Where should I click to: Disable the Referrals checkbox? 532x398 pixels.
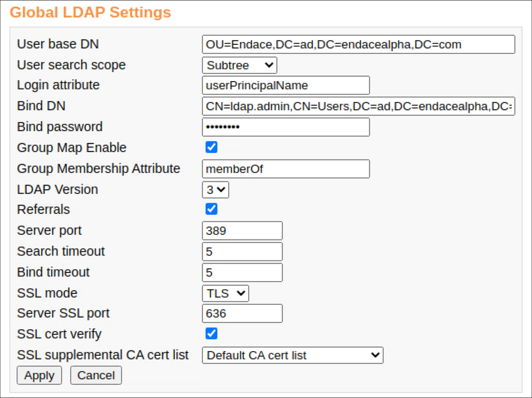[x=212, y=209]
